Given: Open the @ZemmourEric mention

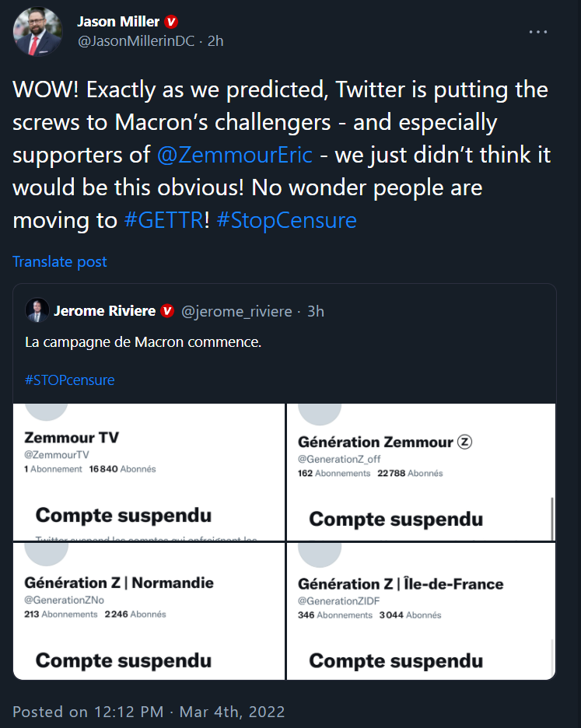Looking at the screenshot, I should [x=235, y=155].
